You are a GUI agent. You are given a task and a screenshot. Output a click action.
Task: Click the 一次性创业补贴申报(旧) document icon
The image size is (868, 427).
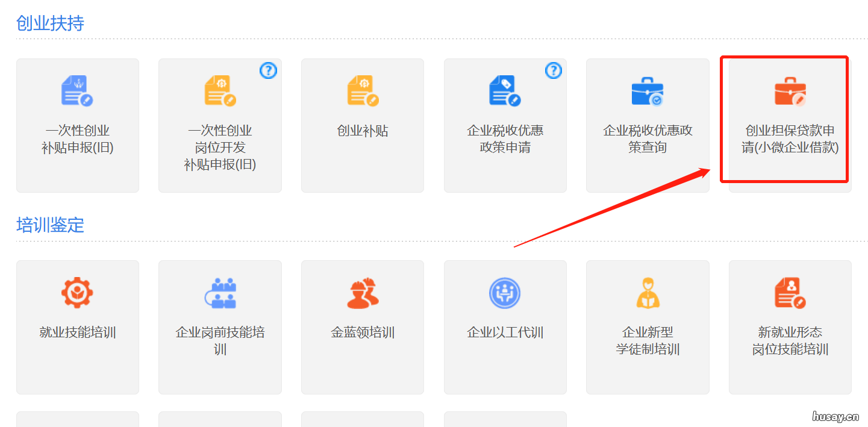click(77, 91)
